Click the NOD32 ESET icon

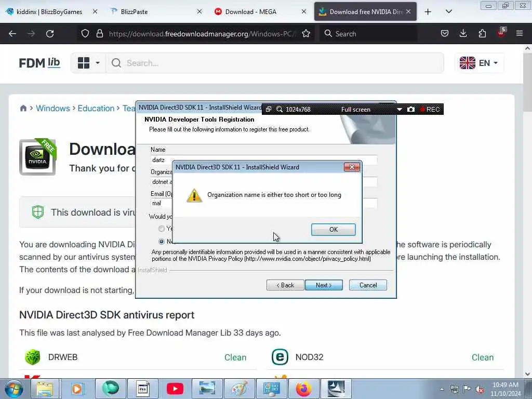[x=280, y=357]
